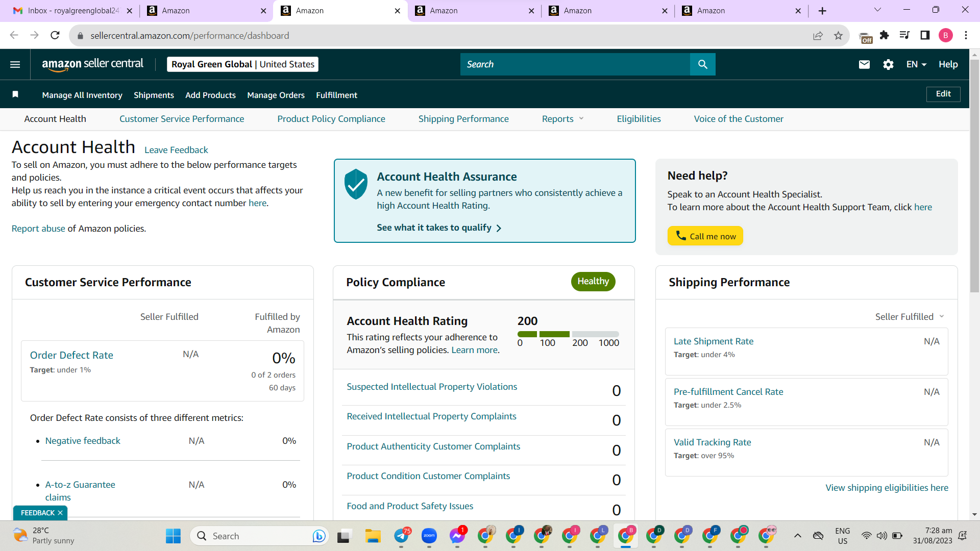Open Messenger from the taskbar

(457, 536)
